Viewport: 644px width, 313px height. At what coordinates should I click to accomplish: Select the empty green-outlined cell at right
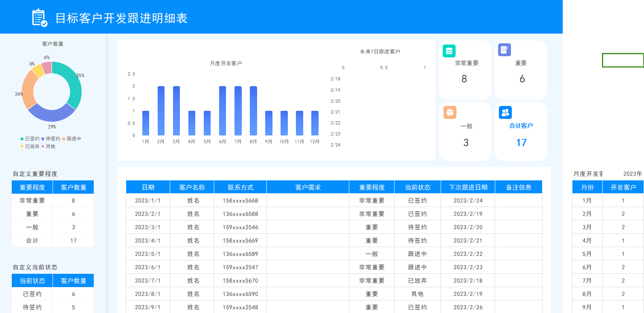coord(623,60)
